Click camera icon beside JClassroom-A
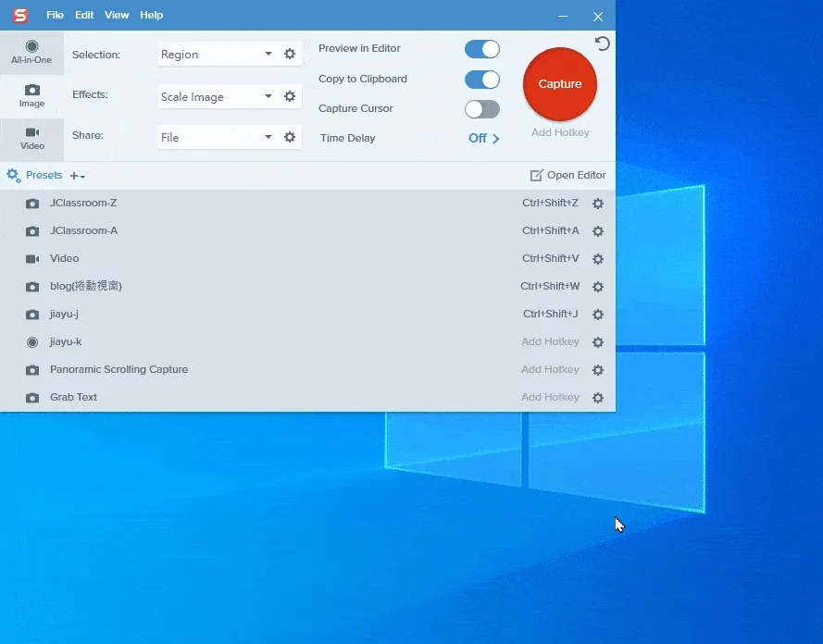823x644 pixels. pos(32,231)
